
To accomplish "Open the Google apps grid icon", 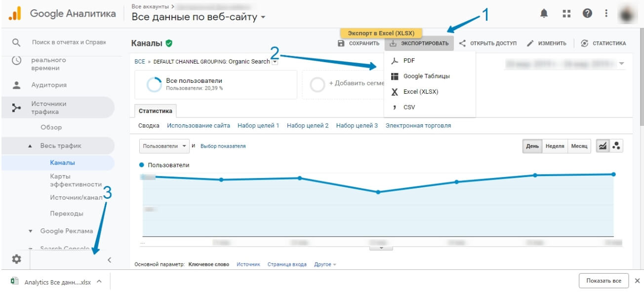I will tap(566, 14).
